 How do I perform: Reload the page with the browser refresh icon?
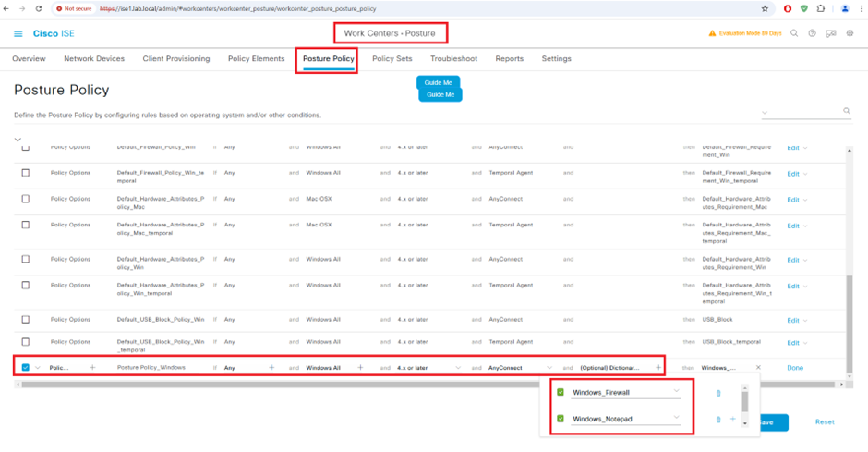39,8
